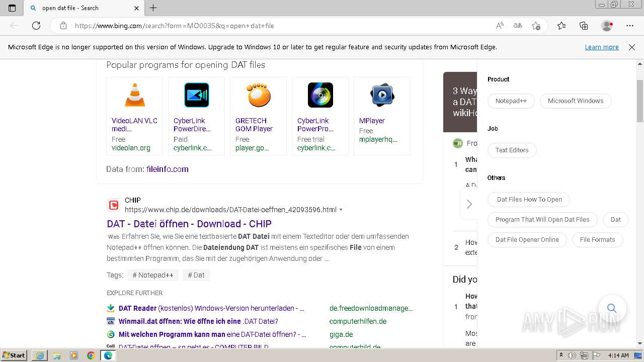The width and height of the screenshot is (644, 362).
Task: Reload the page with Refresh icon
Action: 36,26
